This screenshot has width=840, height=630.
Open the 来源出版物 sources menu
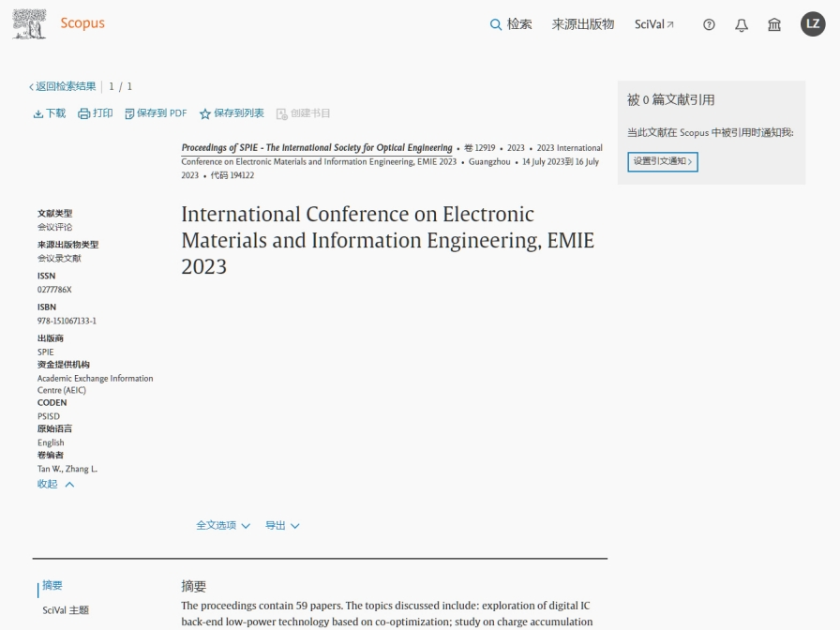pyautogui.click(x=582, y=24)
